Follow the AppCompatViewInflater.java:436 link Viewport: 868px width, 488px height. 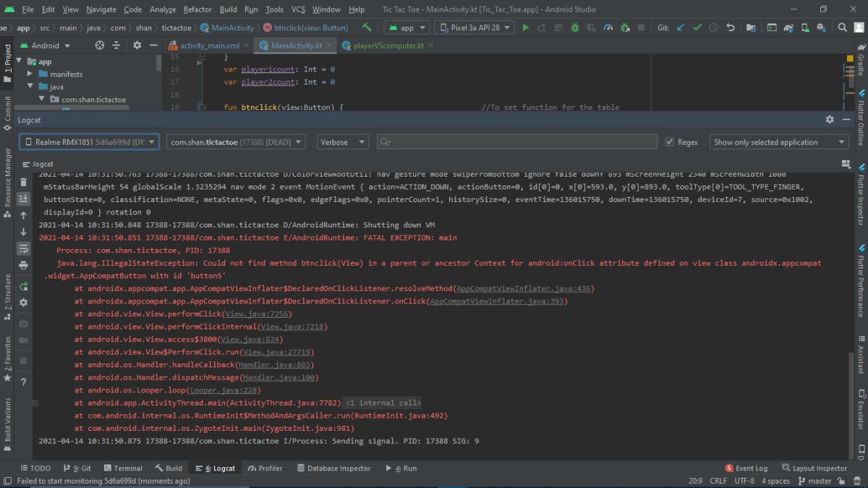[x=524, y=288]
